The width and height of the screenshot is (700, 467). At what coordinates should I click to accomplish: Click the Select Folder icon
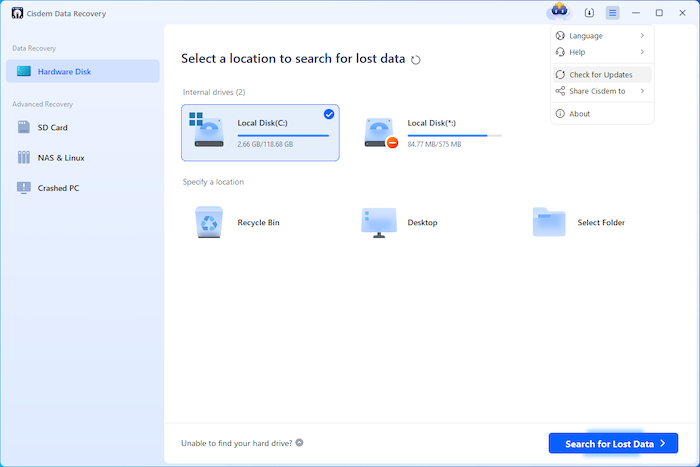point(549,222)
